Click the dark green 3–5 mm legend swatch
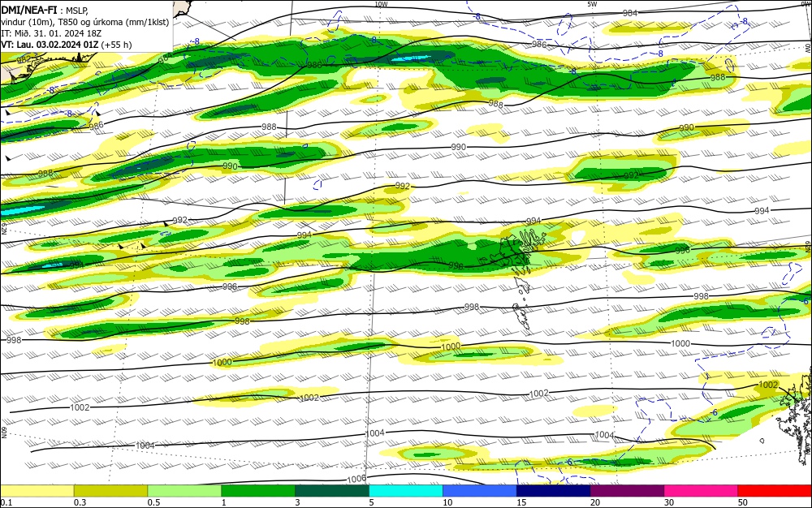Screen dimensions: 812x508 click(332, 491)
